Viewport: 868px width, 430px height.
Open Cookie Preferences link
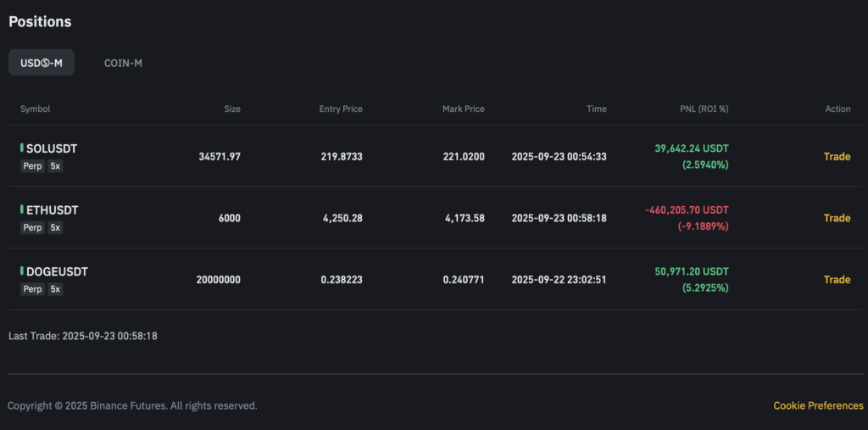pos(818,406)
